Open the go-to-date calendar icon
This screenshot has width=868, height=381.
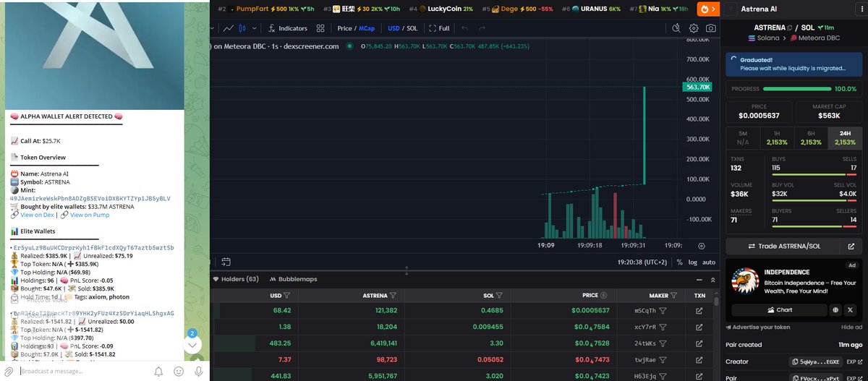click(226, 262)
